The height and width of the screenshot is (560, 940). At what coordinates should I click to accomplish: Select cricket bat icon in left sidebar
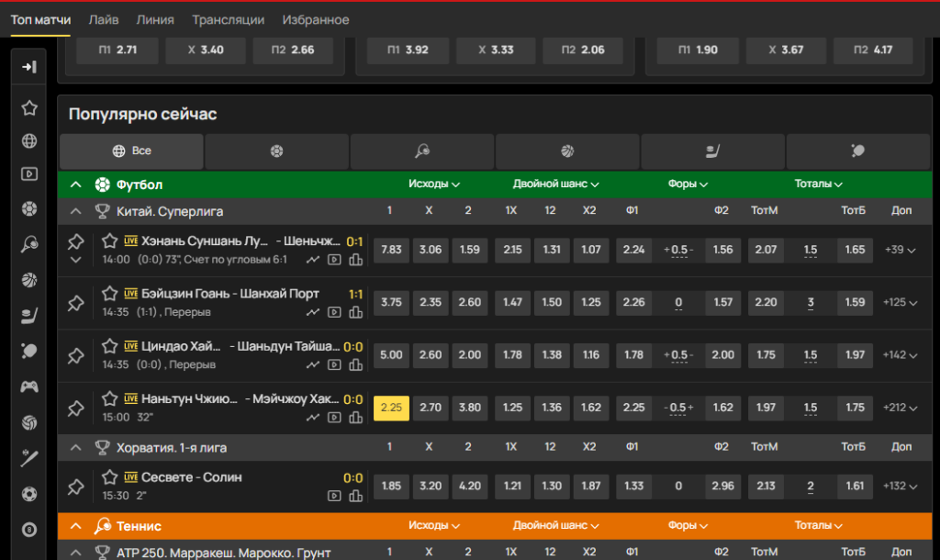tap(28, 458)
